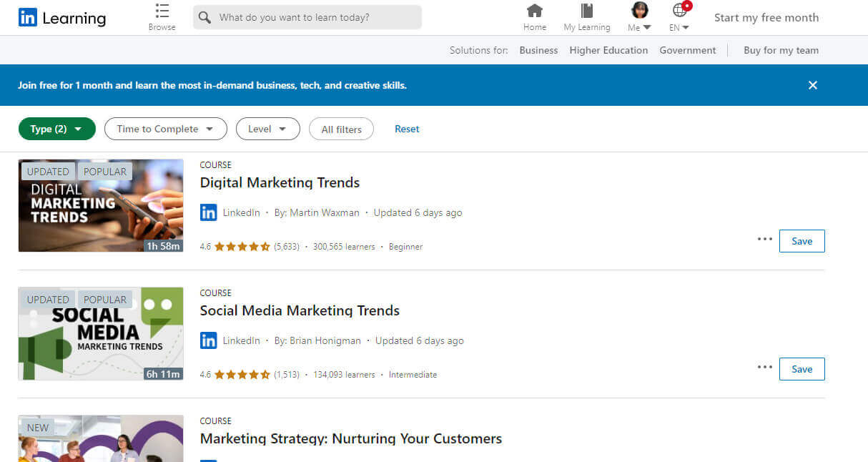Open more options for Social Media Marketing Trends
Viewport: 868px width, 462px height.
point(765,367)
